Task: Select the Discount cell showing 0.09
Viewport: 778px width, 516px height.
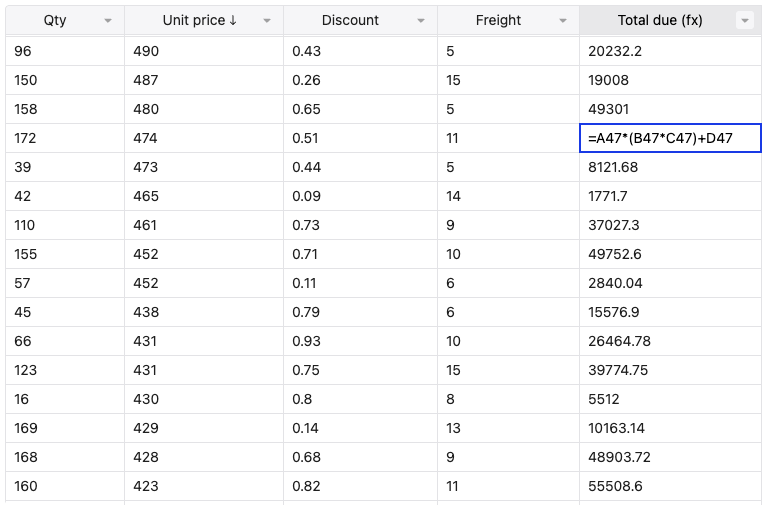Action: click(x=361, y=196)
